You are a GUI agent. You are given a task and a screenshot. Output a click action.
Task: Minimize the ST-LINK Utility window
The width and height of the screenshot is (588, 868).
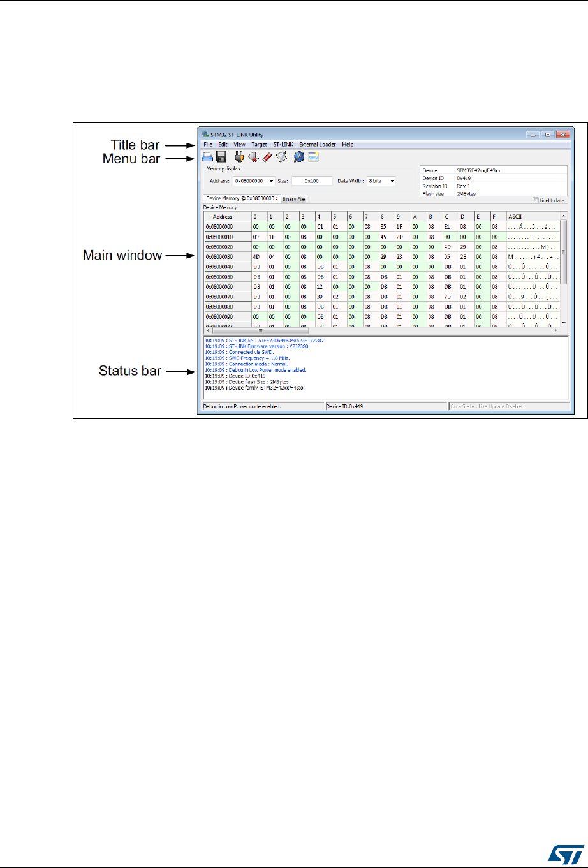(x=534, y=135)
